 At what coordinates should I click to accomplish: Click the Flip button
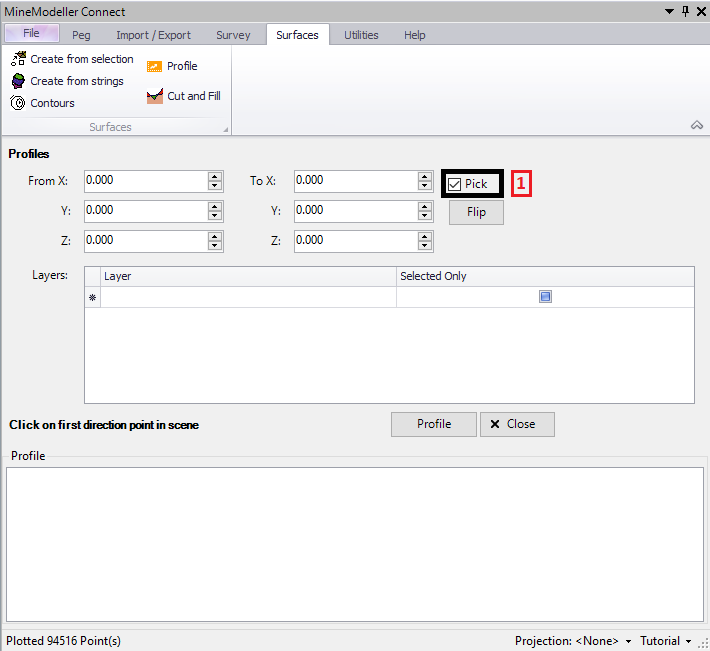(x=476, y=212)
